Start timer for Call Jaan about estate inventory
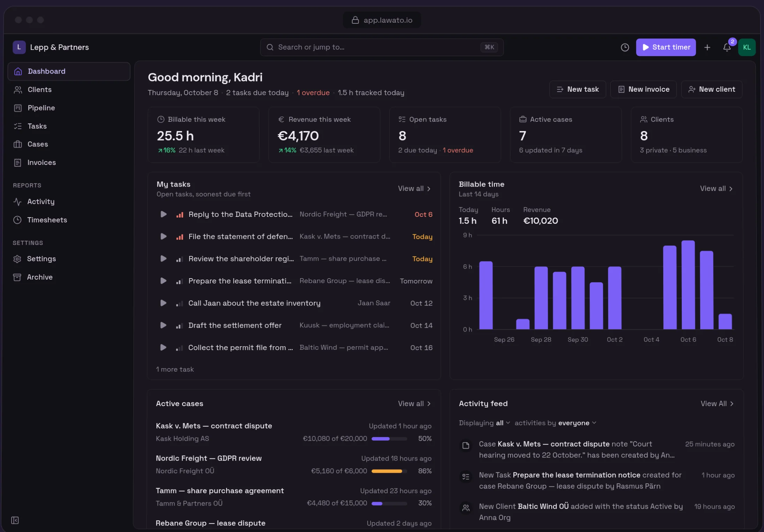 click(x=163, y=303)
